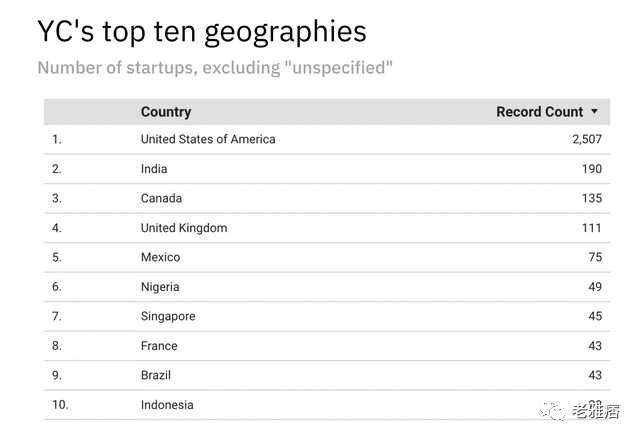Image resolution: width=640 pixels, height=439 pixels.
Task: Click the Mexico country cell
Action: tap(160, 257)
